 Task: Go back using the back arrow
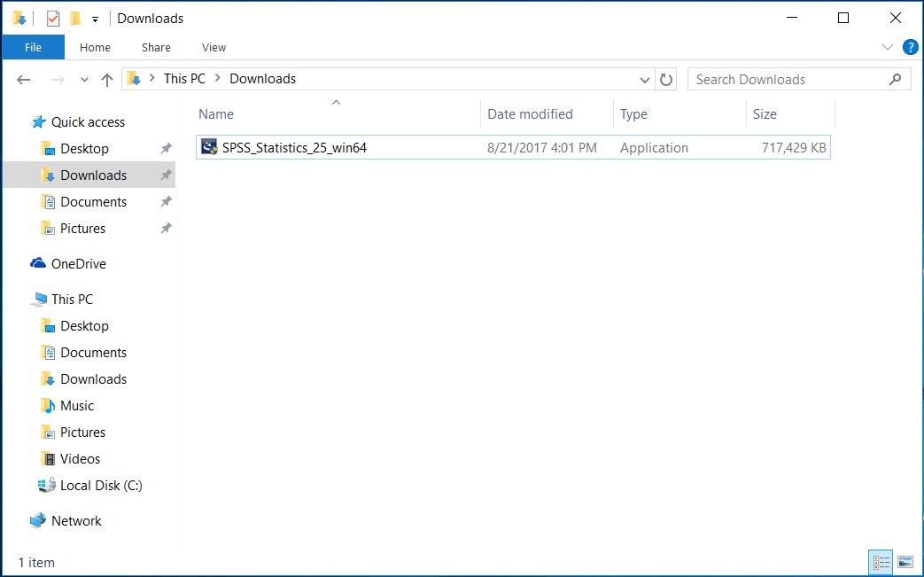pyautogui.click(x=24, y=80)
